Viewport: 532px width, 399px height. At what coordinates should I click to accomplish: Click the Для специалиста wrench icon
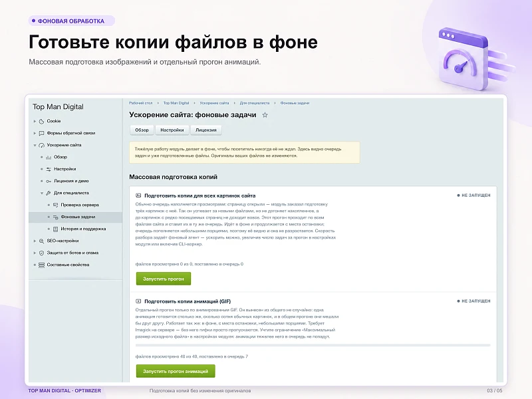(x=49, y=193)
